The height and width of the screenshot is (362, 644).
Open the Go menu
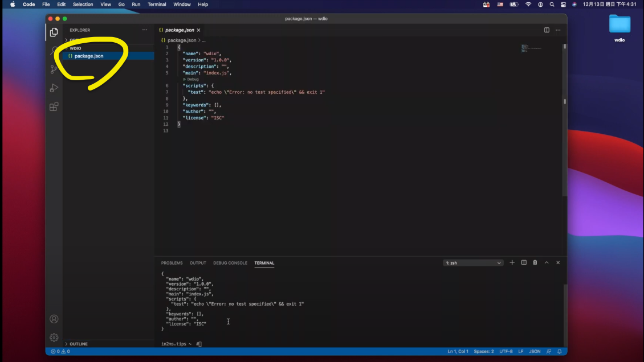coord(121,5)
